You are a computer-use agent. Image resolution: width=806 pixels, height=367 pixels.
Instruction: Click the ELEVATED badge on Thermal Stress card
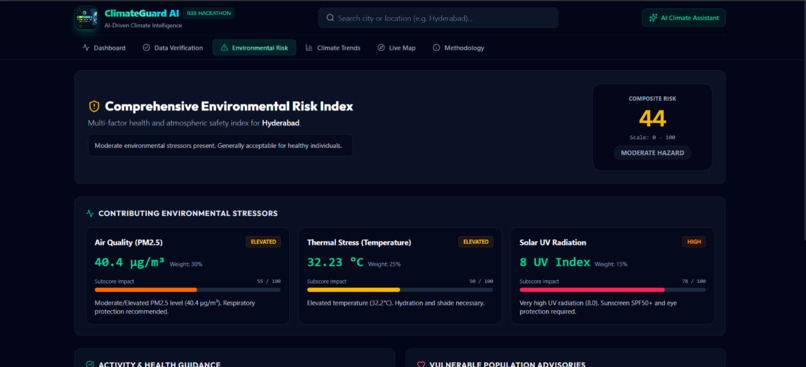(475, 242)
